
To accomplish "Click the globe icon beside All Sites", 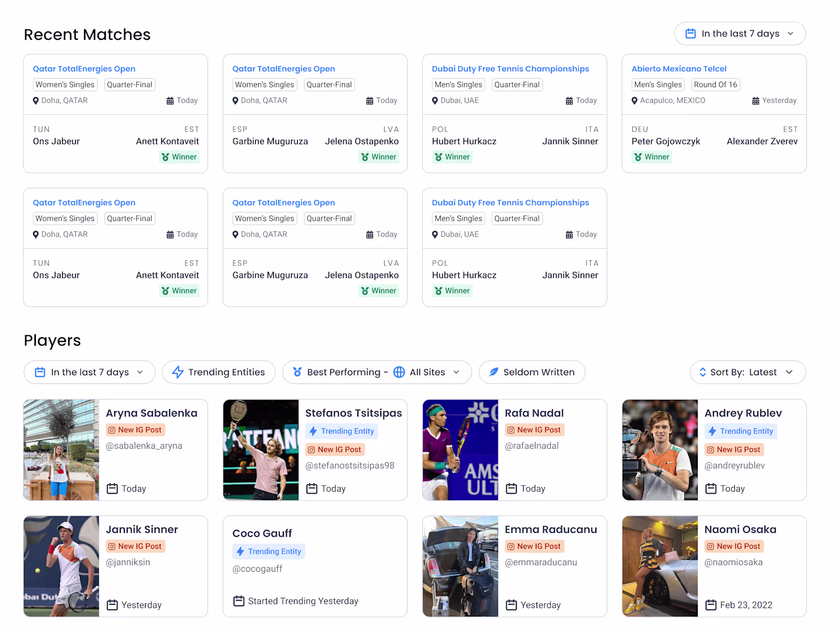I will coord(399,372).
